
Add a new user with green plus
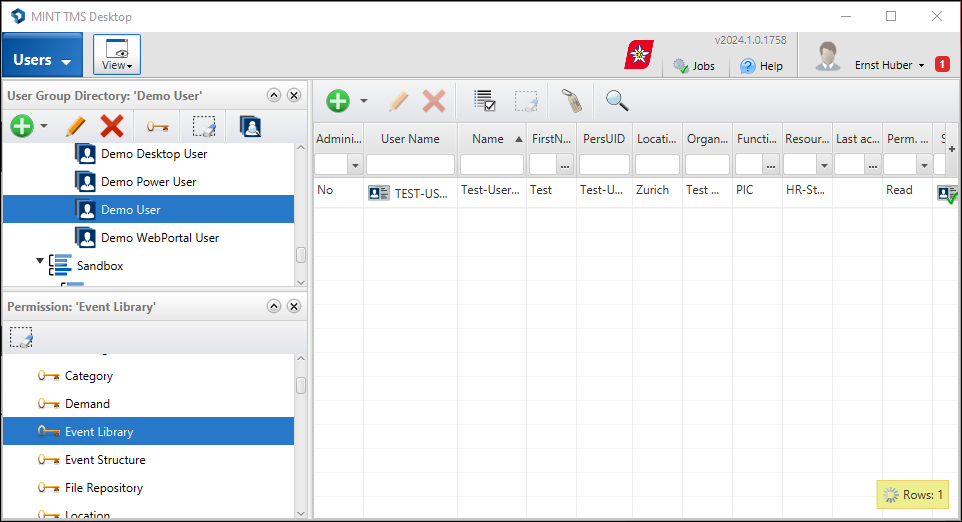point(338,101)
